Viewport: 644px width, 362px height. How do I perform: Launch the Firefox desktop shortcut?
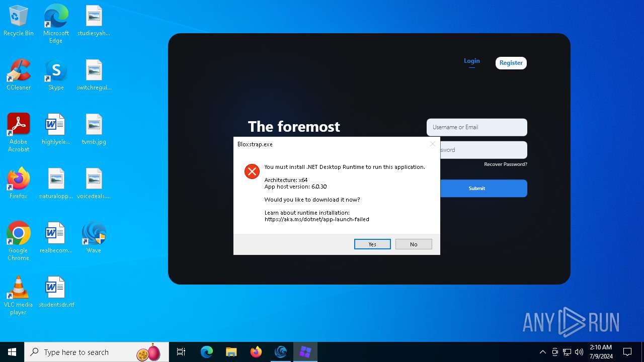click(x=19, y=184)
